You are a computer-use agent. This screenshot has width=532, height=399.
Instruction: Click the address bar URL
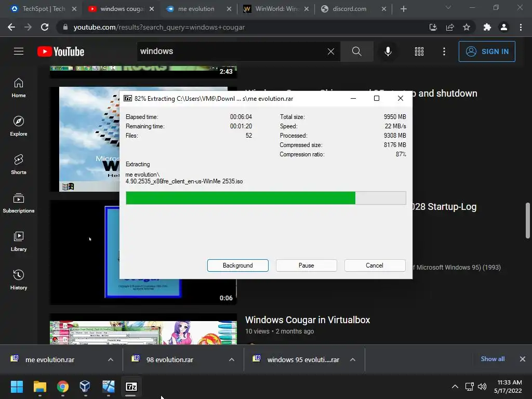159,27
